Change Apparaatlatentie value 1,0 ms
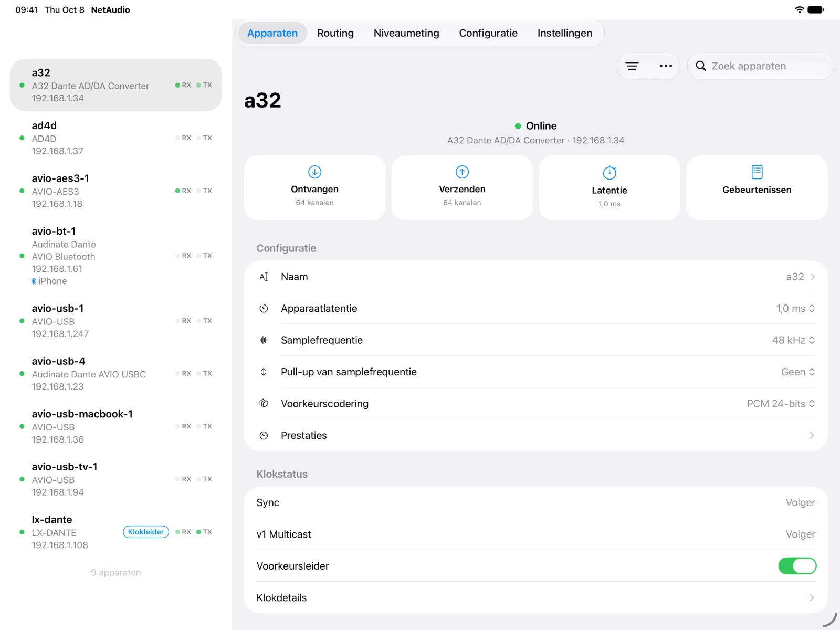Image resolution: width=840 pixels, height=630 pixels. (x=795, y=309)
